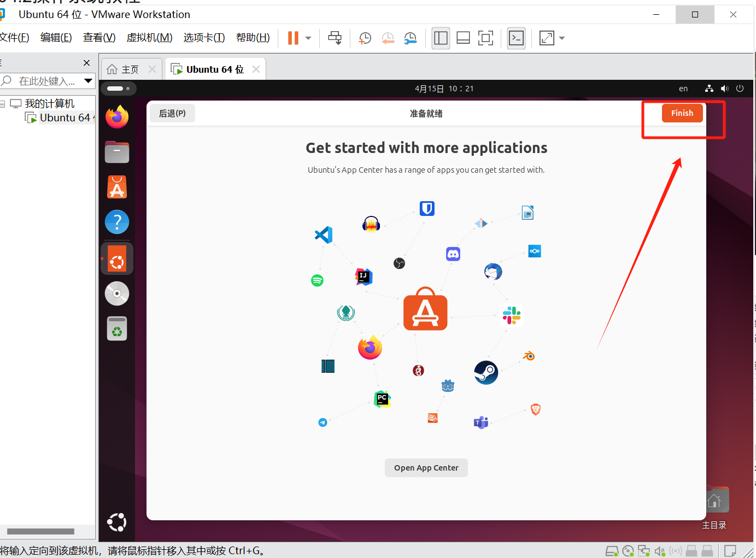Click the network adapter status bar icon
This screenshot has height=558, width=756.
[644, 551]
